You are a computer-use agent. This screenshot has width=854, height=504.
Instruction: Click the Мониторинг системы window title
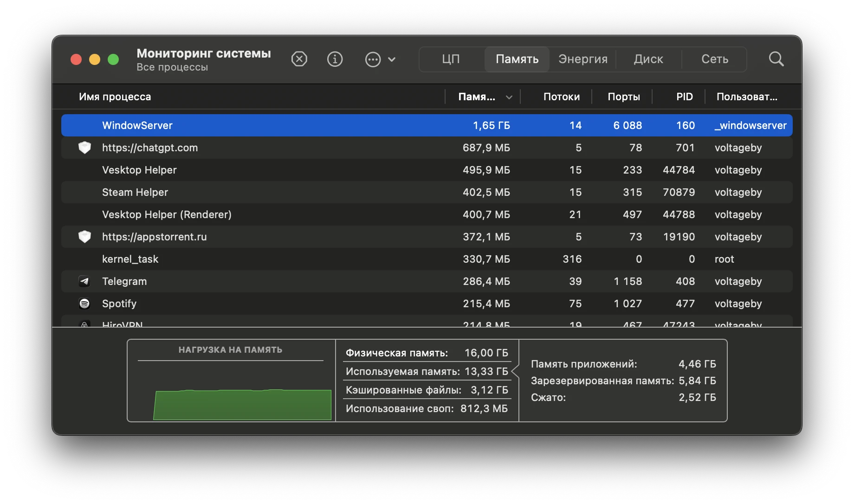pyautogui.click(x=204, y=53)
